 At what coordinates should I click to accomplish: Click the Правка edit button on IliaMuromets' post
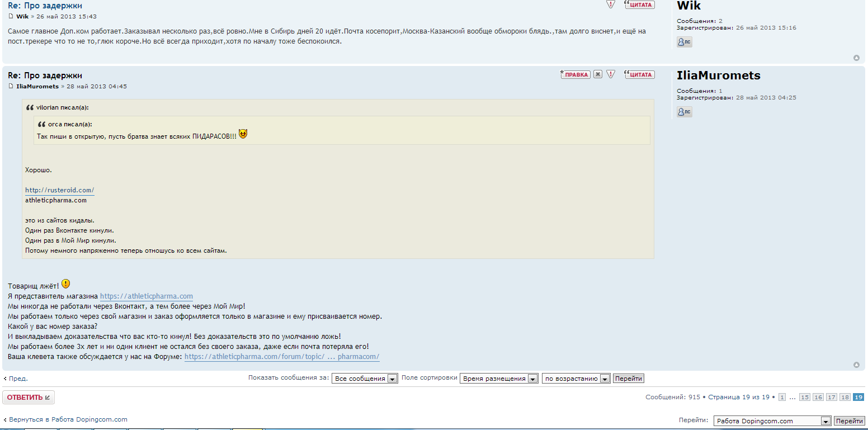coord(575,74)
